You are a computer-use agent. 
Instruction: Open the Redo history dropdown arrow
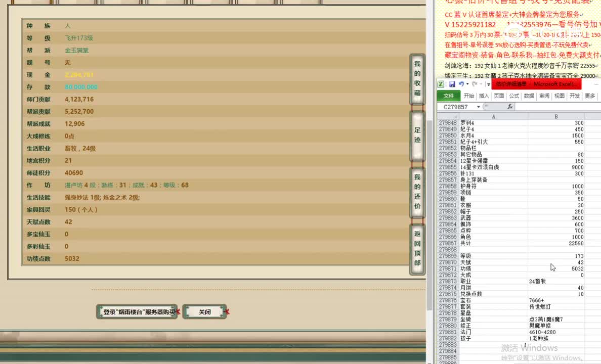pyautogui.click(x=481, y=84)
